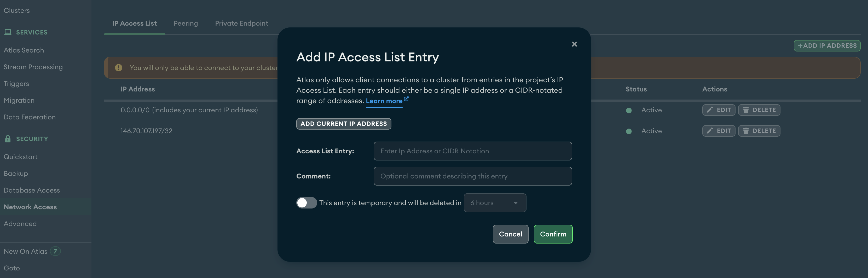Close the Add IP Access List Entry dialog
868x278 pixels.
[574, 44]
